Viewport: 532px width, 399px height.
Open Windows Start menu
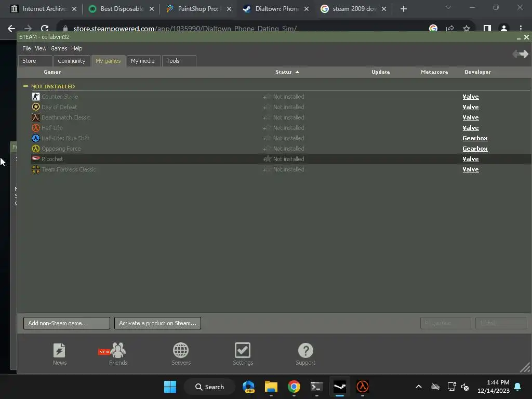pos(170,387)
